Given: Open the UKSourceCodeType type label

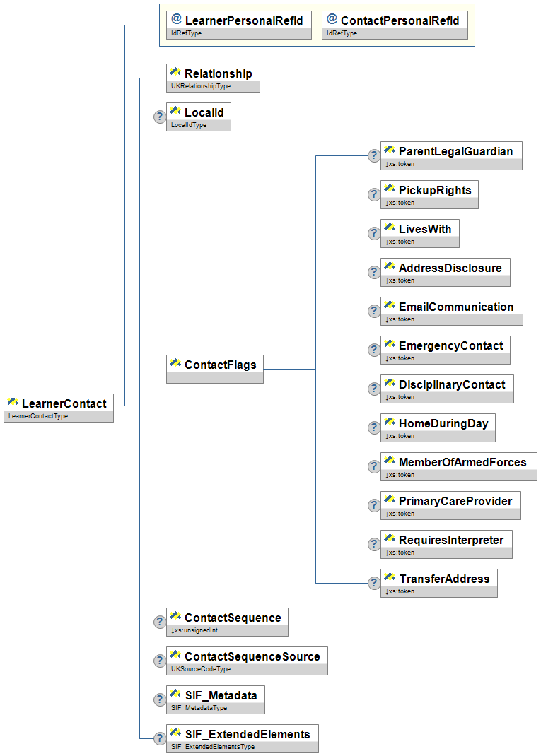Looking at the screenshot, I should [x=201, y=669].
